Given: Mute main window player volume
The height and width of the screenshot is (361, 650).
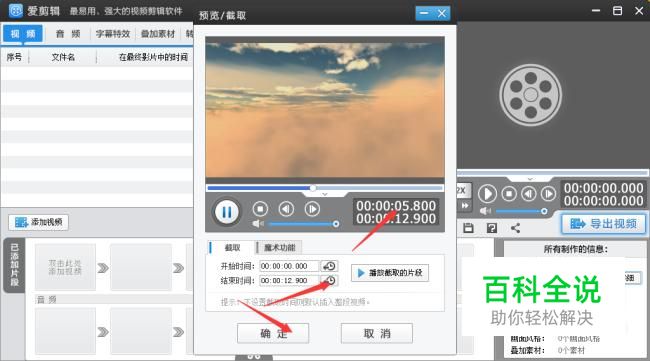Looking at the screenshot, I should 485,211.
